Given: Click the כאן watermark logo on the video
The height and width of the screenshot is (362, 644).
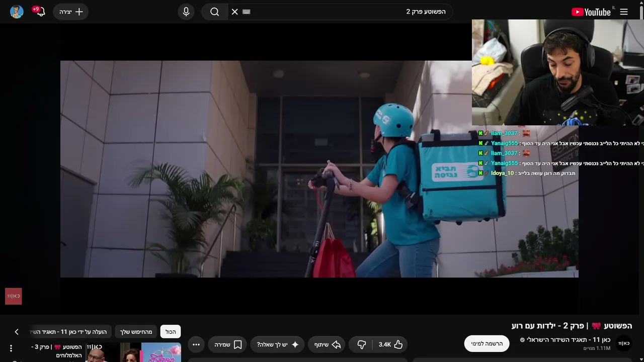Looking at the screenshot, I should click(14, 296).
